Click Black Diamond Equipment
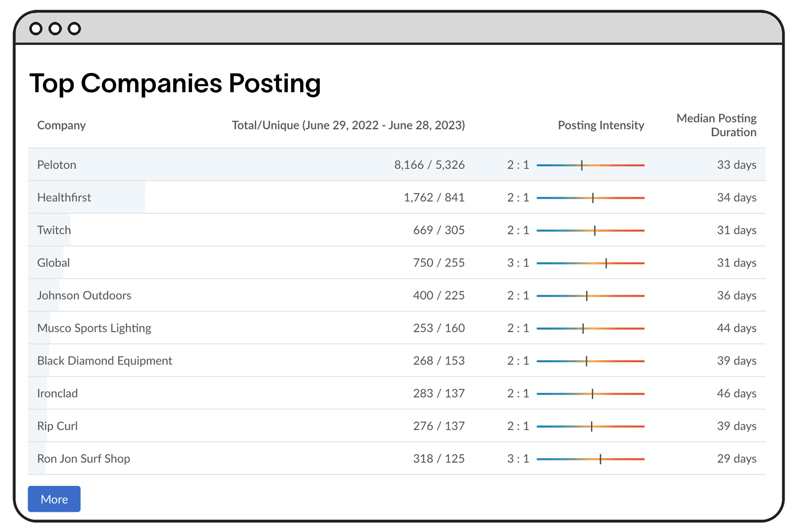Image resolution: width=798 pixels, height=532 pixels. coord(105,360)
